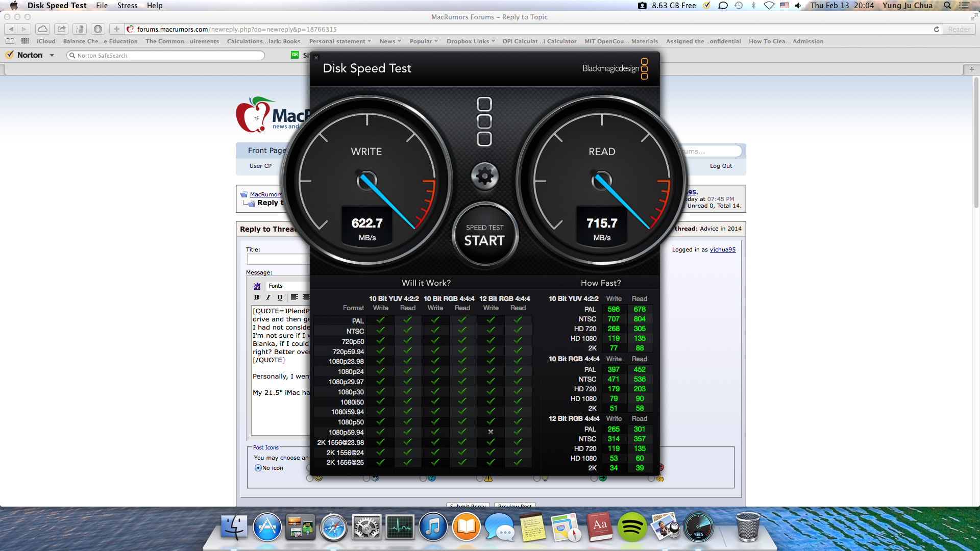Toggle italic formatting in message editor
Viewport: 980px width, 551px height.
coord(268,297)
